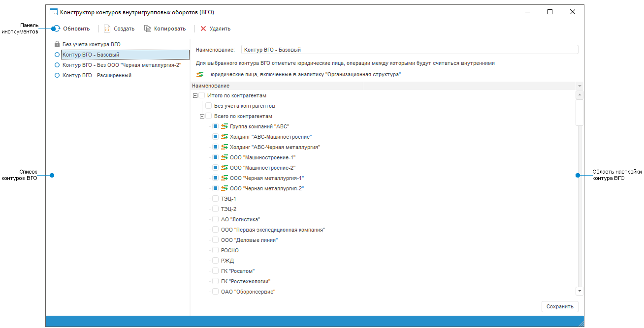Image resolution: width=644 pixels, height=328 pixels.
Task: Click ООО "Машиностроение-2" row text
Action: coord(262,168)
